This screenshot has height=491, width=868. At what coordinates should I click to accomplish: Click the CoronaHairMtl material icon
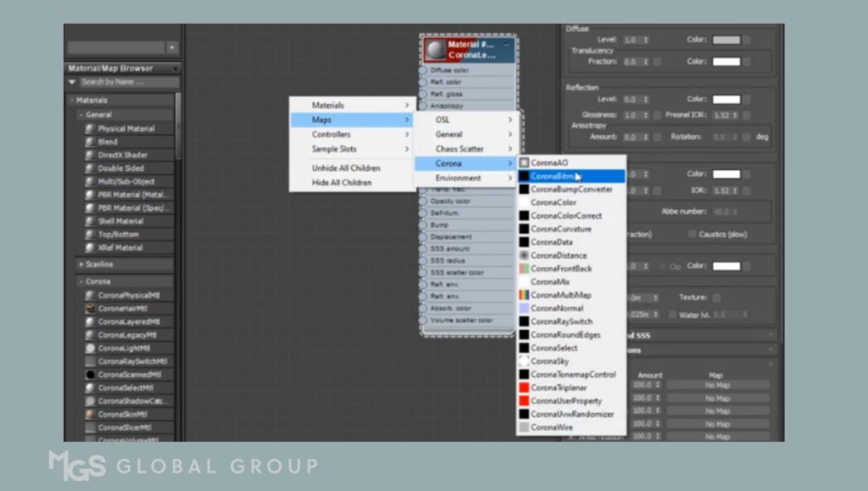point(90,309)
